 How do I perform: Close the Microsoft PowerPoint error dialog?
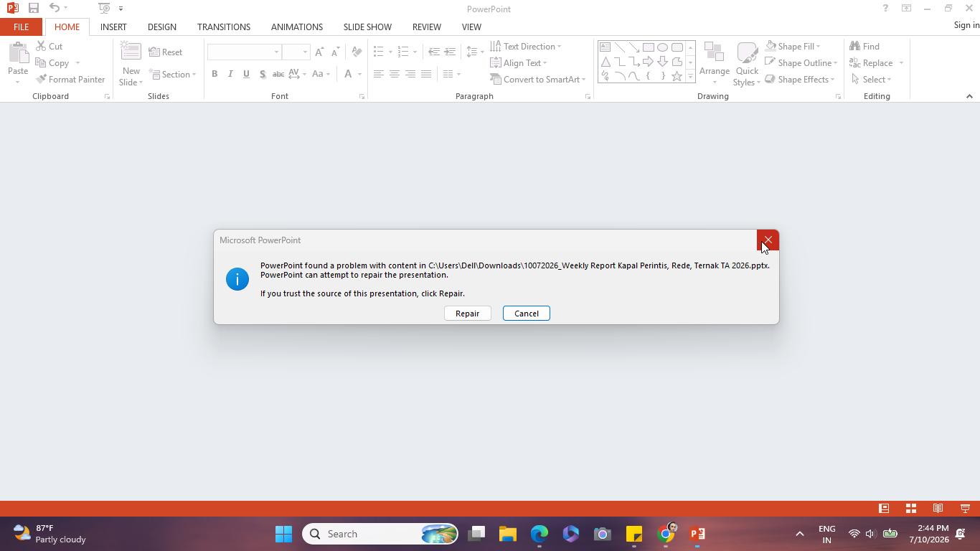click(x=768, y=240)
